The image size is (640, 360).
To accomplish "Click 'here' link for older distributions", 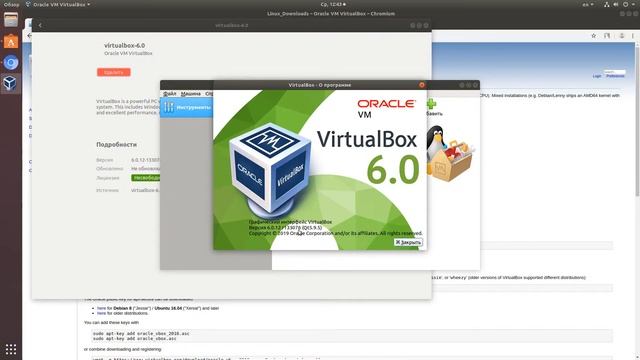I will (102, 313).
